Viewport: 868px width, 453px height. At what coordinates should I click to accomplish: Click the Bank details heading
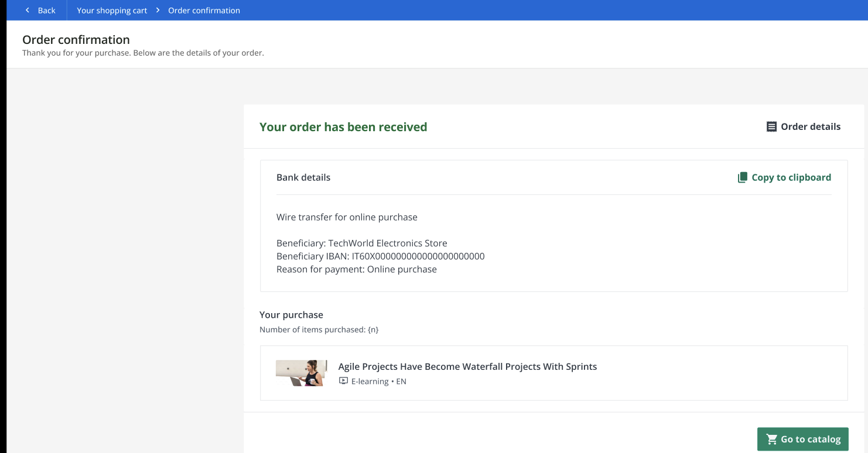tap(303, 177)
